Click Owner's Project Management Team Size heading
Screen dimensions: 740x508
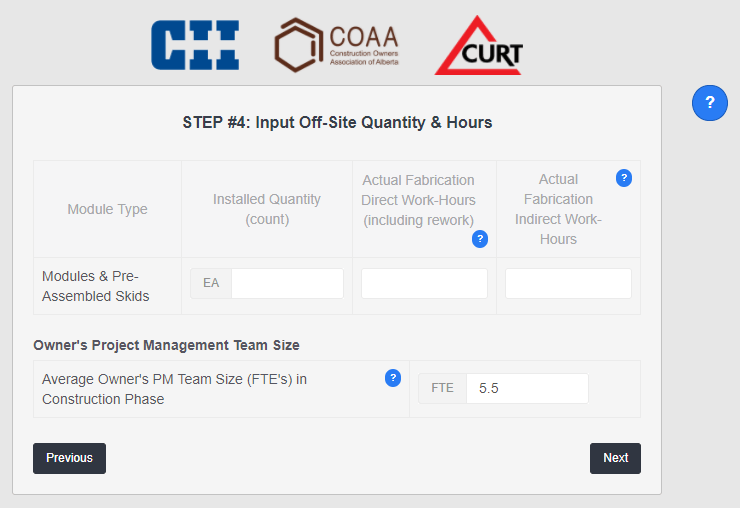(x=166, y=345)
